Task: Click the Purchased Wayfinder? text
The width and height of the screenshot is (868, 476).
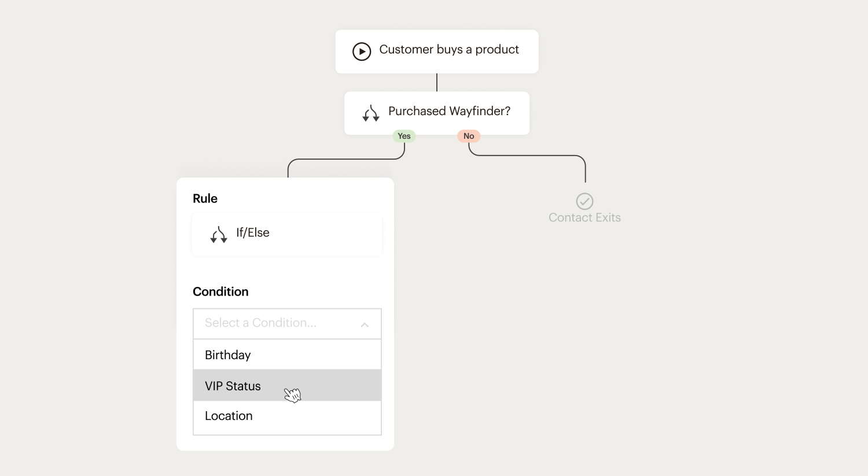Action: pos(449,111)
